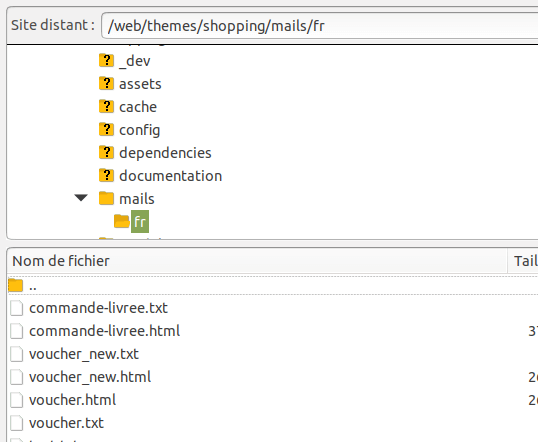This screenshot has height=442, width=538.
Task: Click the config folder icon
Action: tap(106, 129)
